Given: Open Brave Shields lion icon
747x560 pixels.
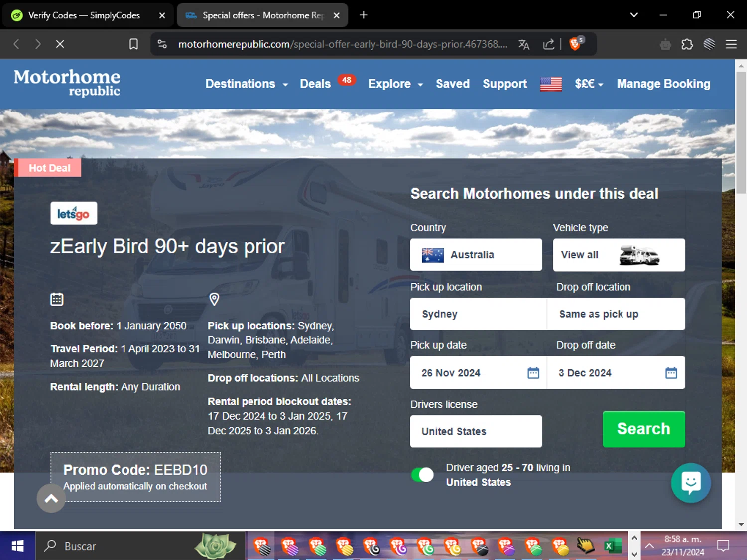Looking at the screenshot, I should [x=575, y=44].
